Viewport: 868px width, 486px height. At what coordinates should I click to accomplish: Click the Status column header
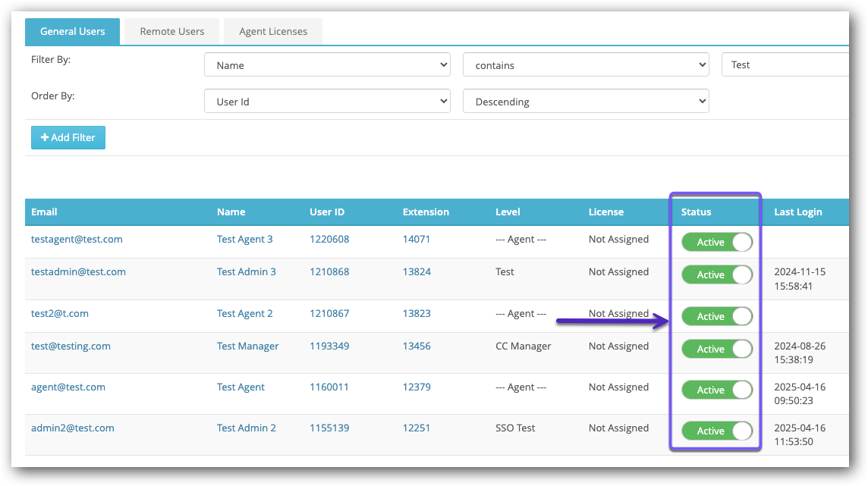coord(697,212)
